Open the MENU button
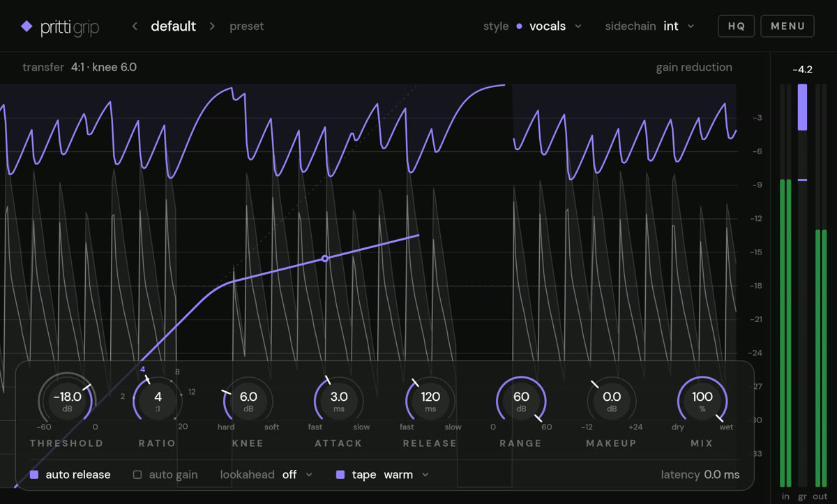 788,26
